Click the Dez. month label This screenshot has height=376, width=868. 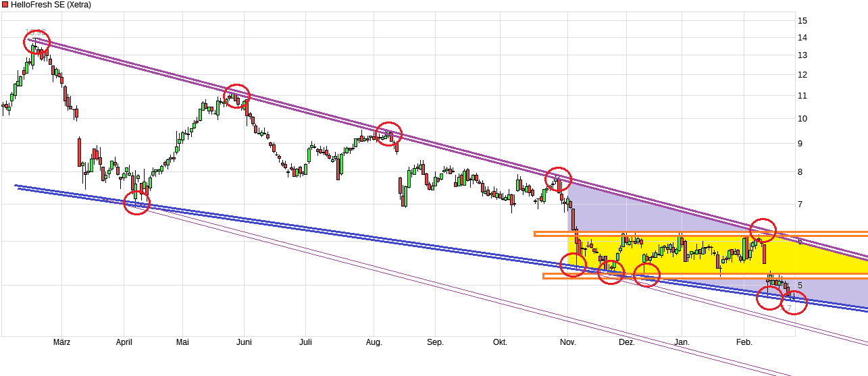pos(627,342)
